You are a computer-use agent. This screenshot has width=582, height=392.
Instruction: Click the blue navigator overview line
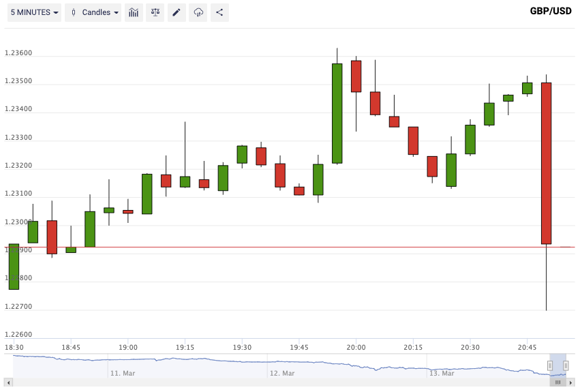coord(290,362)
